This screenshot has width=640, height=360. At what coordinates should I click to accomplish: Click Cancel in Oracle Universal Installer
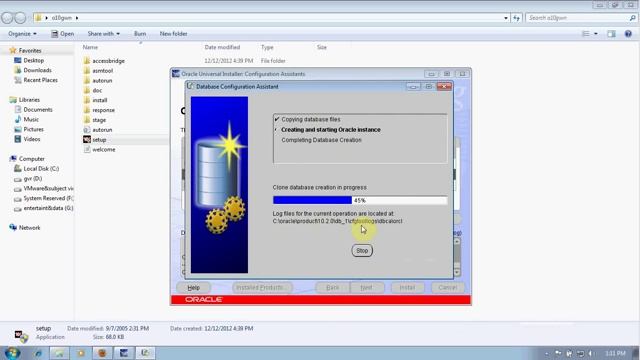click(x=447, y=287)
